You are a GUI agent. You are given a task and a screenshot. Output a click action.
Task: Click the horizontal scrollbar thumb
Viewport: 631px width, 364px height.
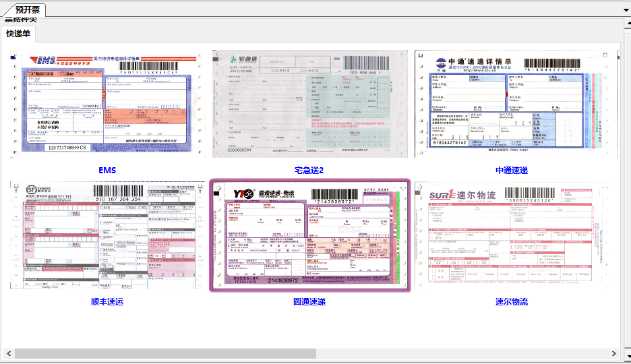(x=165, y=353)
